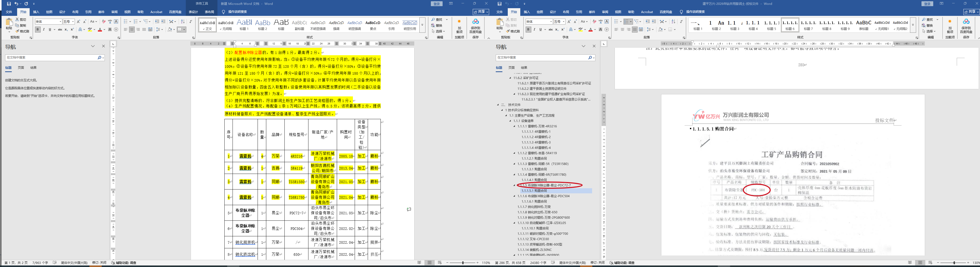Open font size dropdown in left window
The height and width of the screenshot is (267, 980).
coord(73,22)
